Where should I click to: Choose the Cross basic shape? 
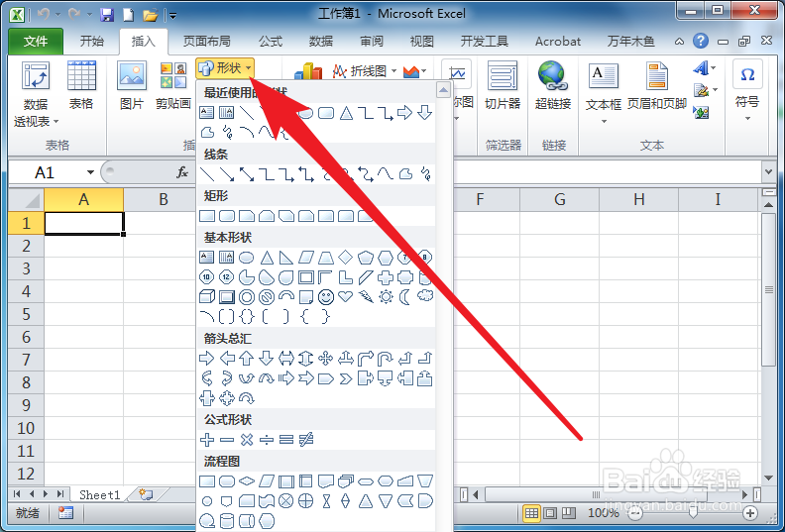[x=386, y=276]
